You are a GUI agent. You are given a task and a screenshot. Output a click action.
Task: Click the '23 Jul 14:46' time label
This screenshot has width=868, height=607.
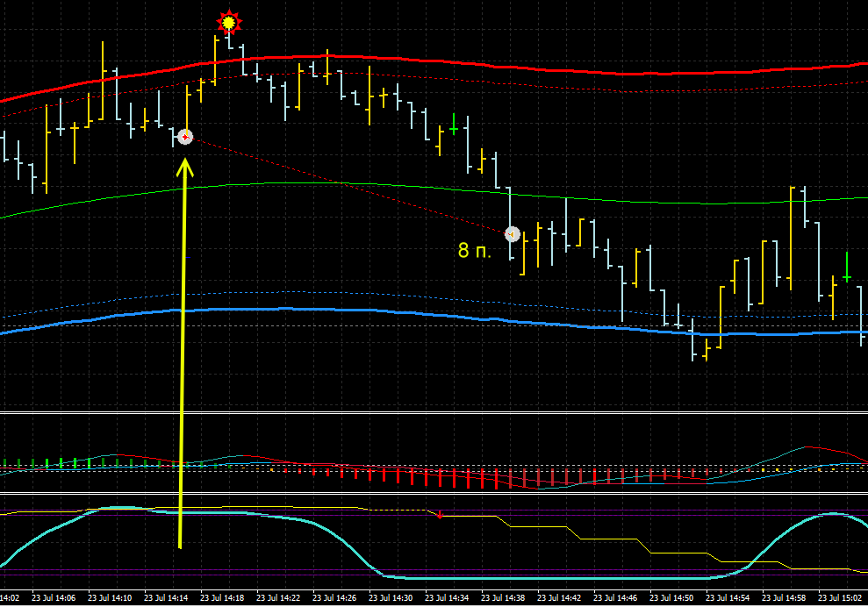[x=615, y=597]
